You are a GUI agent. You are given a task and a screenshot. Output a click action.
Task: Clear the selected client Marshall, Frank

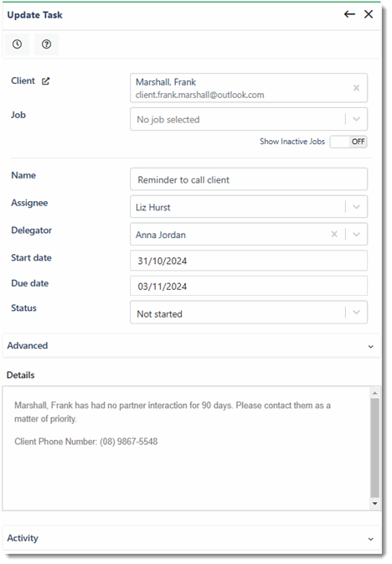(x=356, y=88)
